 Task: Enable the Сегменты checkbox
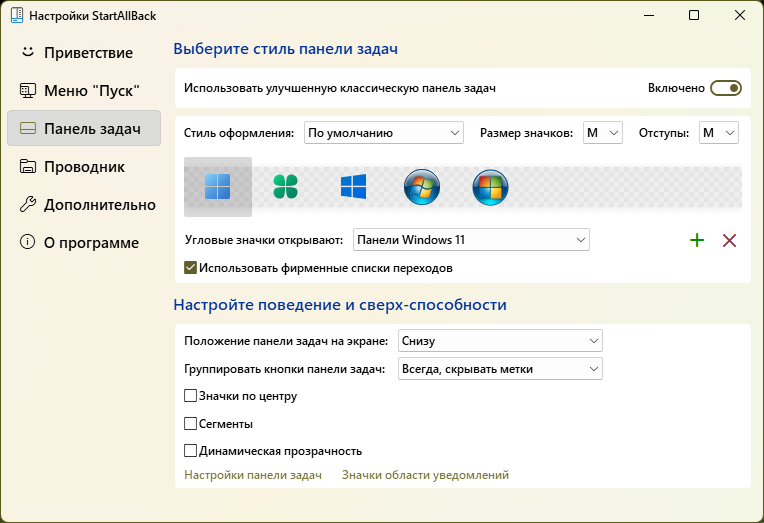(x=191, y=424)
